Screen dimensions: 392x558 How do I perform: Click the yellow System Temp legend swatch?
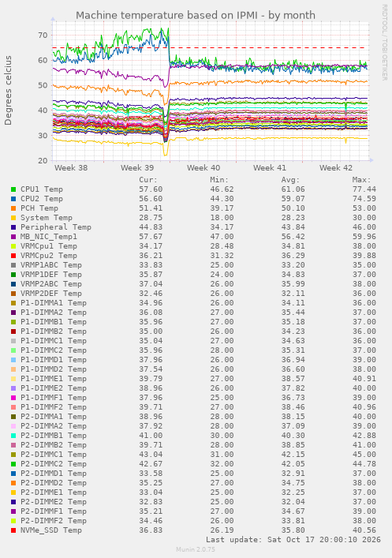13,218
